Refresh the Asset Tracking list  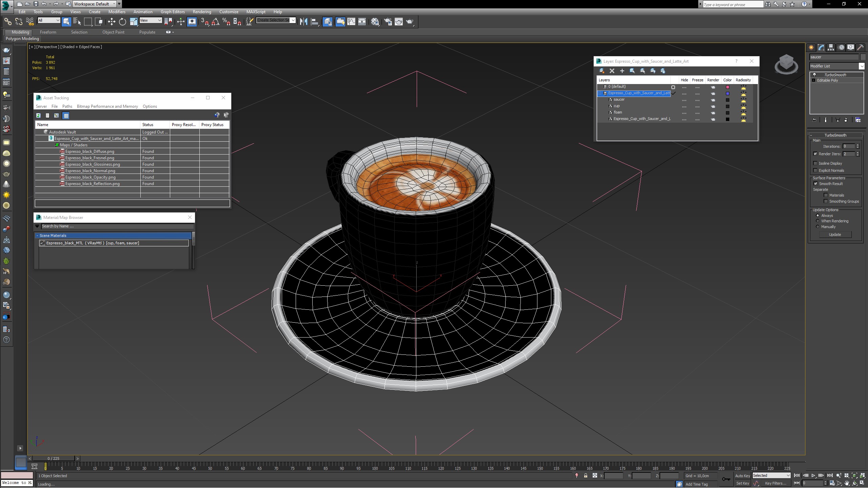pos(39,116)
